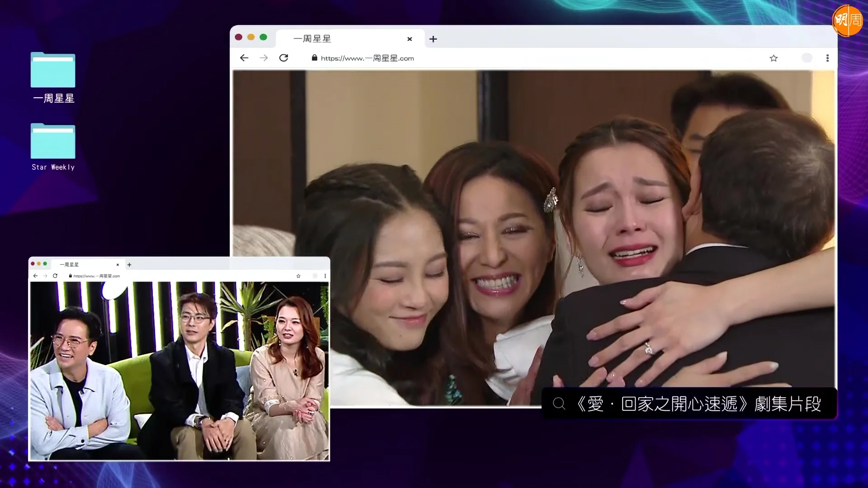Click the address bar URL in the large browser
Viewport: 868px width, 488px height.
click(368, 58)
